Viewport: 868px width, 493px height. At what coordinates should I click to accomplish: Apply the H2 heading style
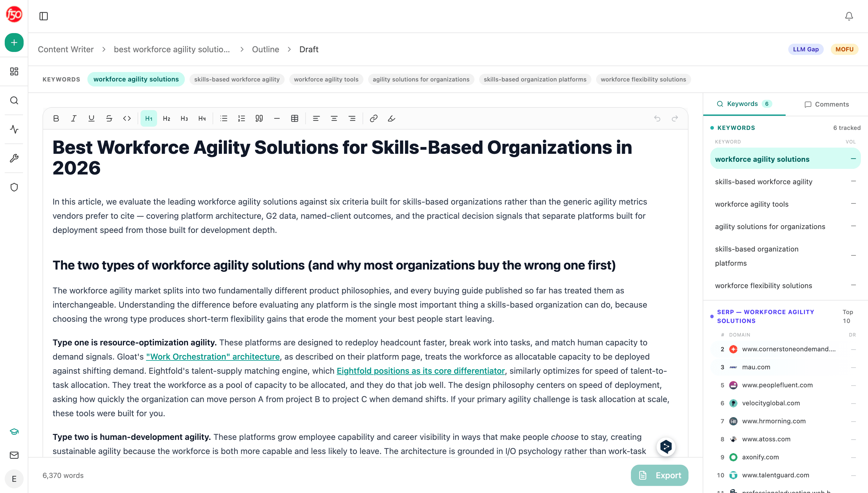coord(167,118)
